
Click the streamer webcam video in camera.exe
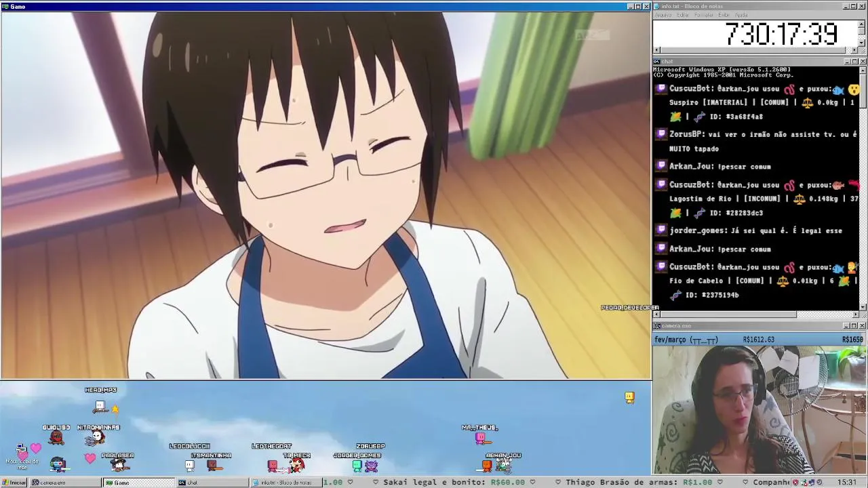tap(759, 410)
